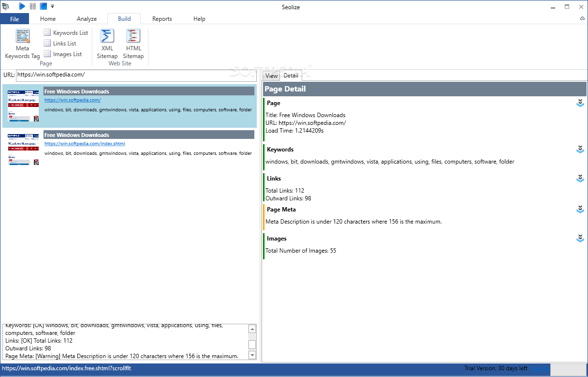Screen dimensions: 588x377
Task: Click the log panel scrollbar thumb
Action: (252, 345)
